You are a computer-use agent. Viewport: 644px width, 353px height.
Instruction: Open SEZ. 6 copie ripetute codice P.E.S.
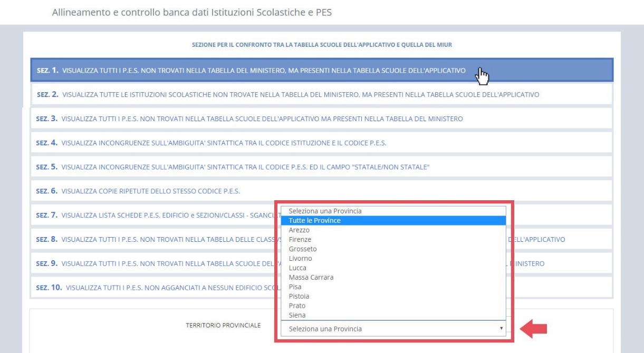(322, 191)
